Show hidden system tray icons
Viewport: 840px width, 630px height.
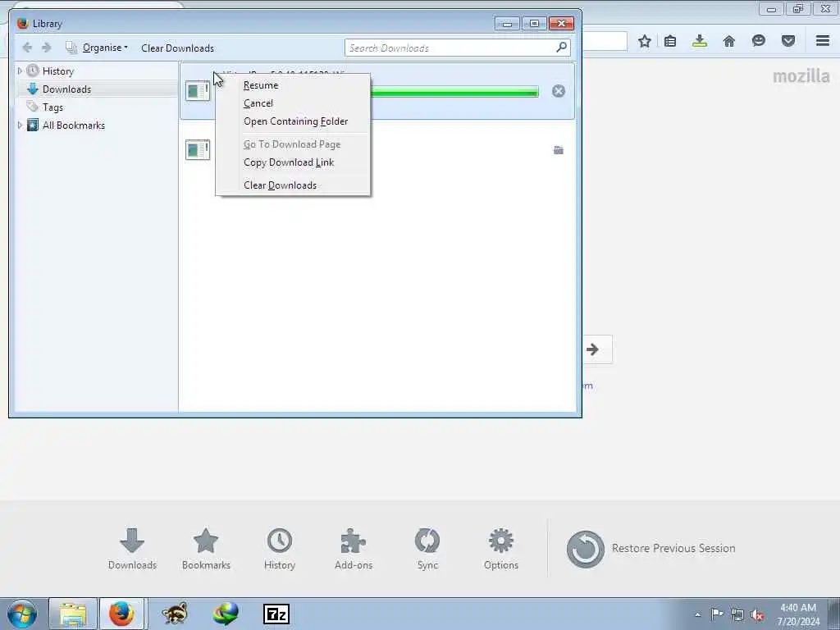pyautogui.click(x=697, y=614)
